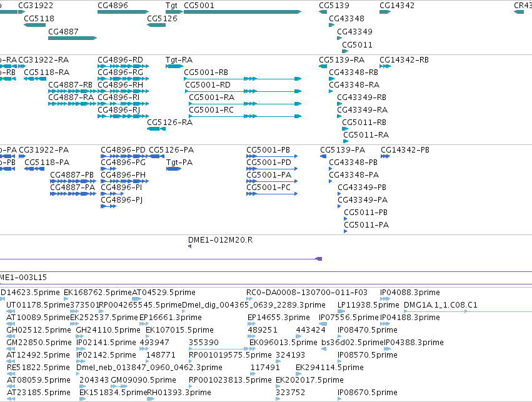Select transcript CG4887-RB
532x402 pixels.
70,85
